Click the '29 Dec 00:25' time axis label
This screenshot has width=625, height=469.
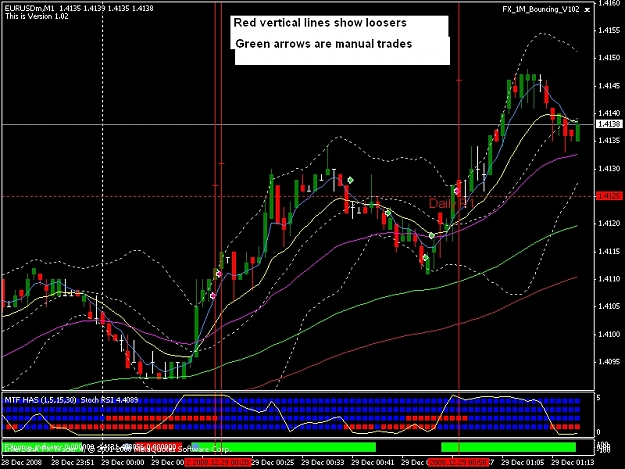pos(273,463)
